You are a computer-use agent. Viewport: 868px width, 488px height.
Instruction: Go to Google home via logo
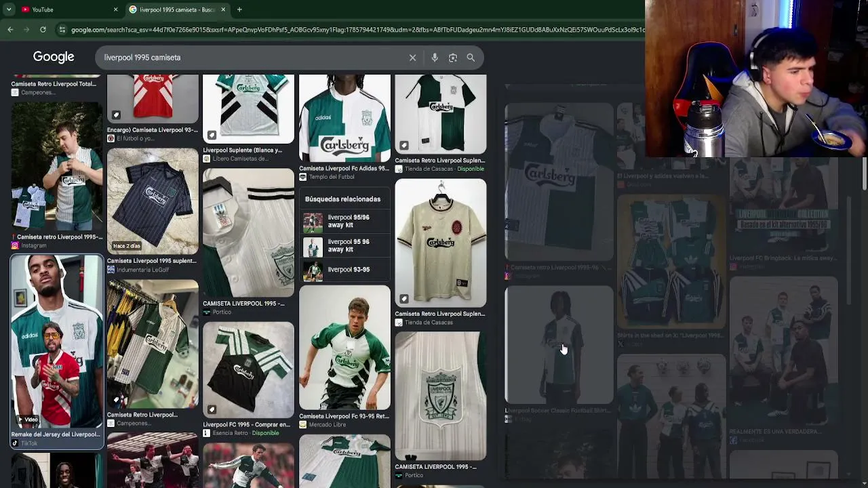(x=54, y=58)
